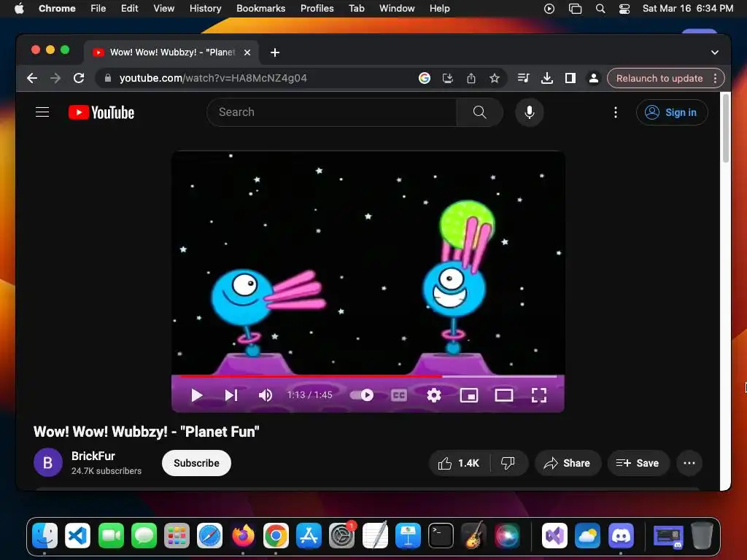This screenshot has height=560, width=747.
Task: Open Chrome three-dot menu
Action: (x=715, y=78)
